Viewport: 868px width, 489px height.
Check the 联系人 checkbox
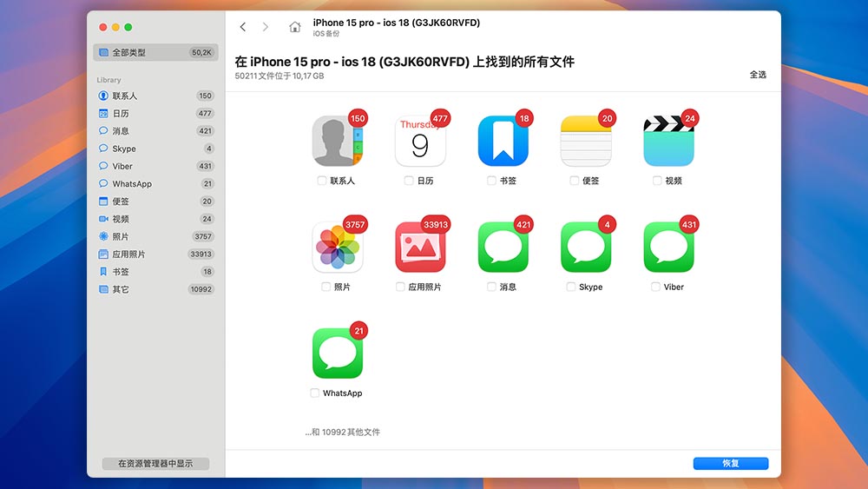click(x=322, y=181)
